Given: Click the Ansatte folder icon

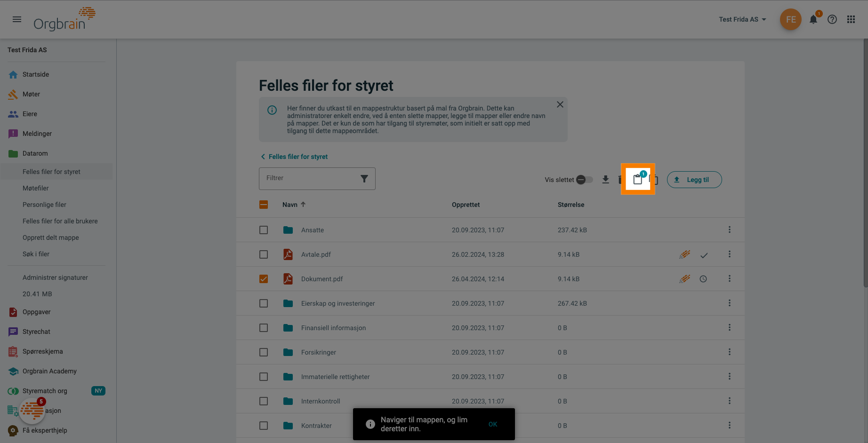Looking at the screenshot, I should coord(288,230).
